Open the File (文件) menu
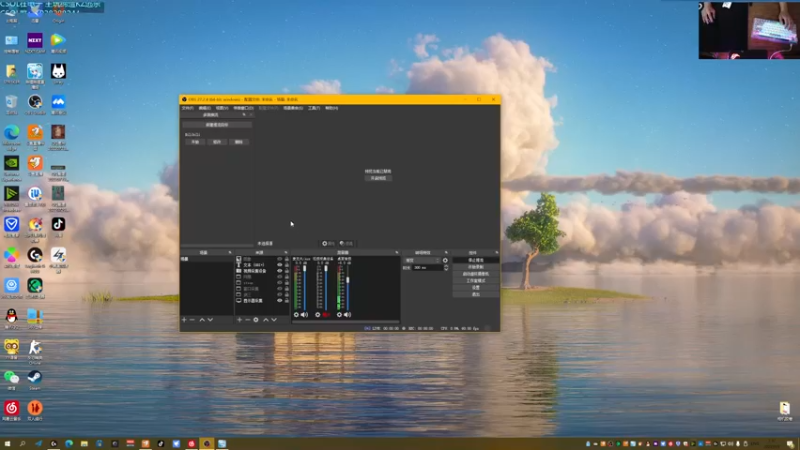Viewport: 800px width, 450px height. tap(187, 108)
